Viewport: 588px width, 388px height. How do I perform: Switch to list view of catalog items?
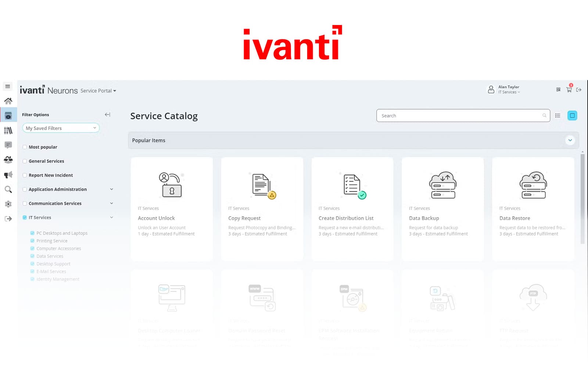[557, 115]
